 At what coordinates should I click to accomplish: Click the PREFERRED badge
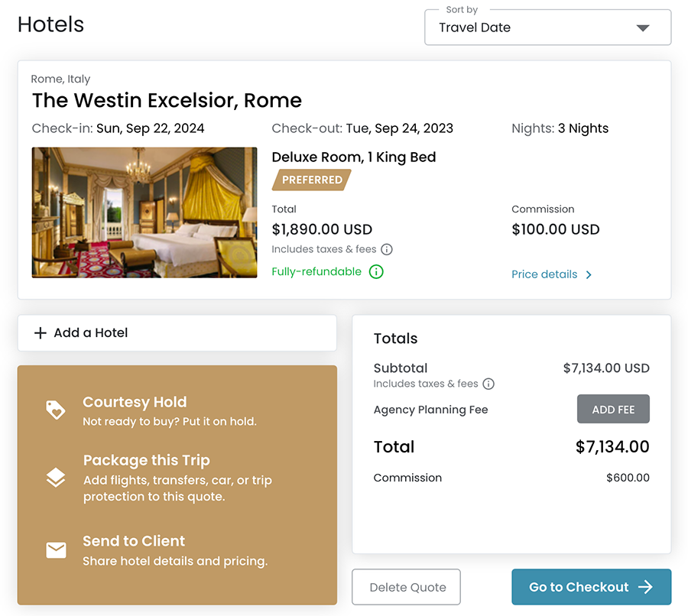point(312,180)
